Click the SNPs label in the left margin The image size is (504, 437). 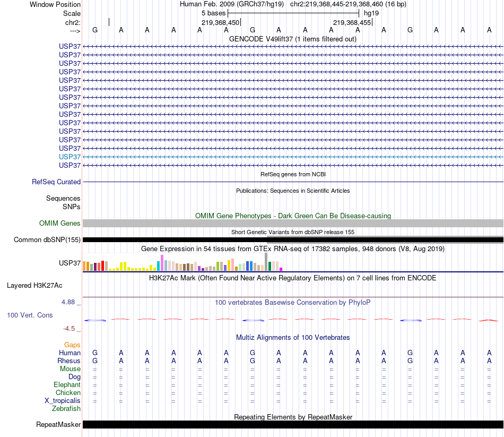[72, 207]
